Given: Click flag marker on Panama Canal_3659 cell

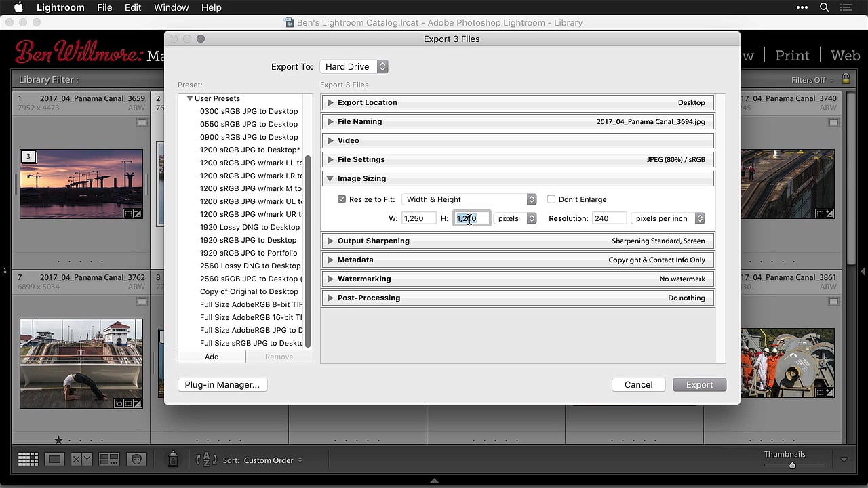Looking at the screenshot, I should click(141, 123).
